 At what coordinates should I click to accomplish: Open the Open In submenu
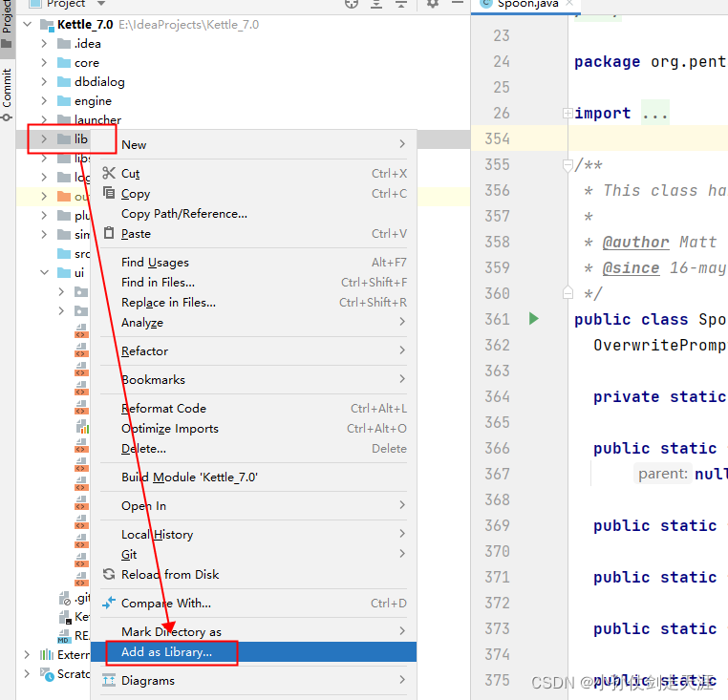pos(253,505)
